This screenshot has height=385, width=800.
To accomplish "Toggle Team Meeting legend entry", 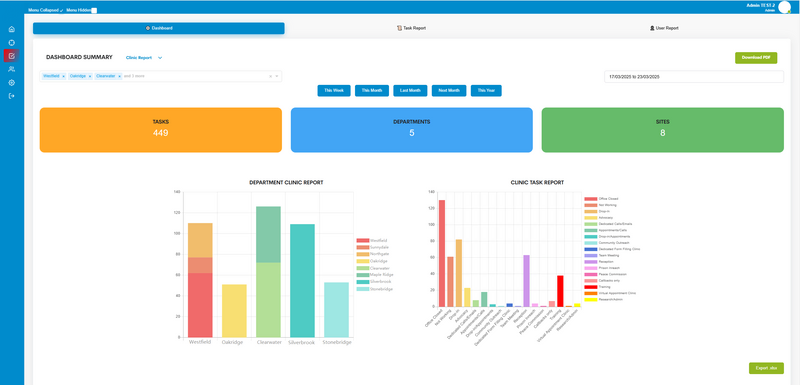I will click(x=603, y=255).
